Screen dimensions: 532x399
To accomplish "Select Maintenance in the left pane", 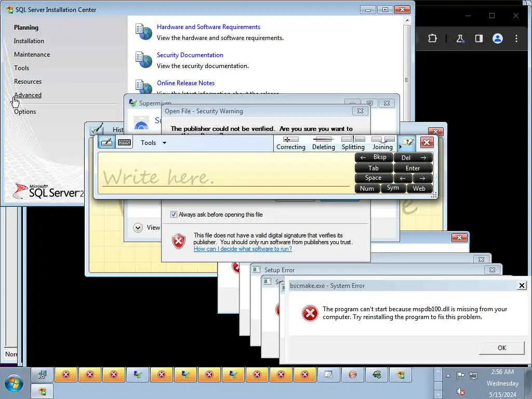I will 32,55.
